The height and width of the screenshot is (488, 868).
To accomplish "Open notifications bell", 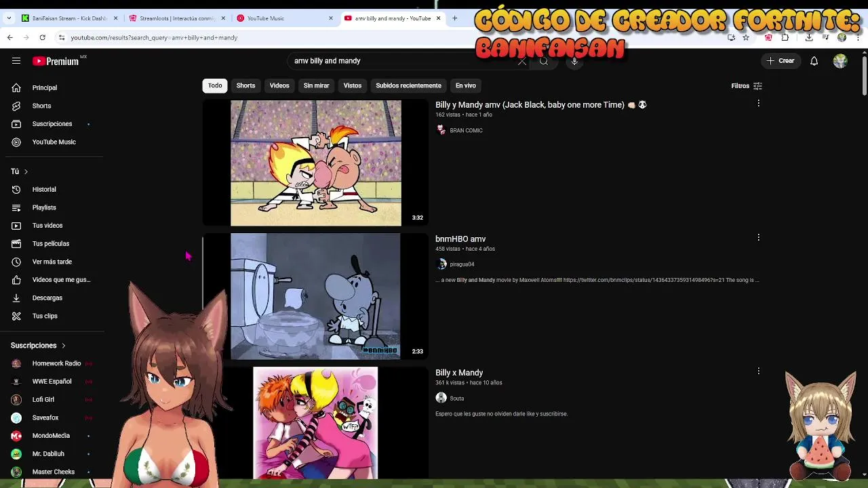I will pyautogui.click(x=814, y=61).
